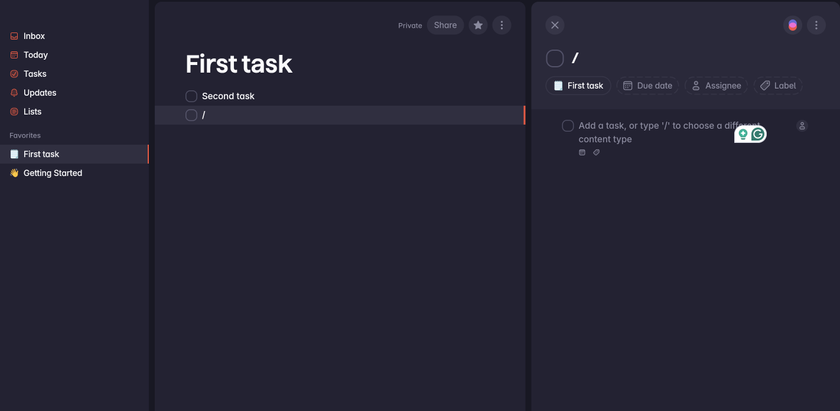Open the list's three-dot options menu
This screenshot has height=411, width=840.
pos(502,25)
